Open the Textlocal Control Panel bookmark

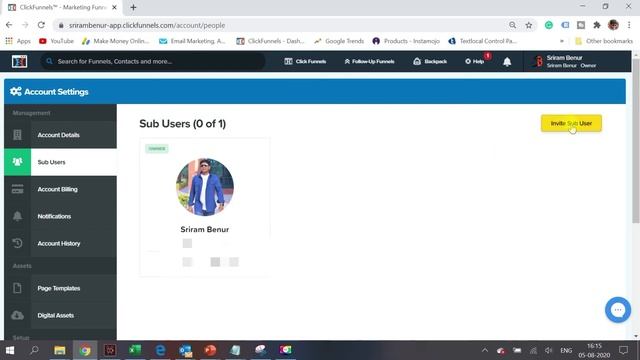[482, 41]
